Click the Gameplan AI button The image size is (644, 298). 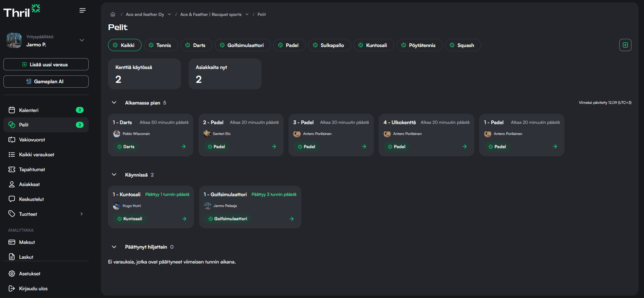[x=46, y=82]
